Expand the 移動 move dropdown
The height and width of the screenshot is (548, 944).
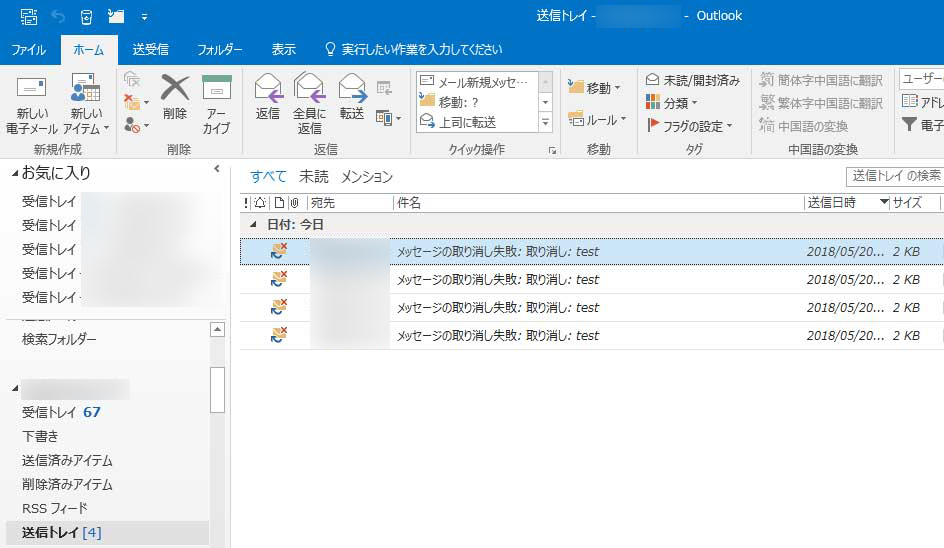click(x=595, y=88)
